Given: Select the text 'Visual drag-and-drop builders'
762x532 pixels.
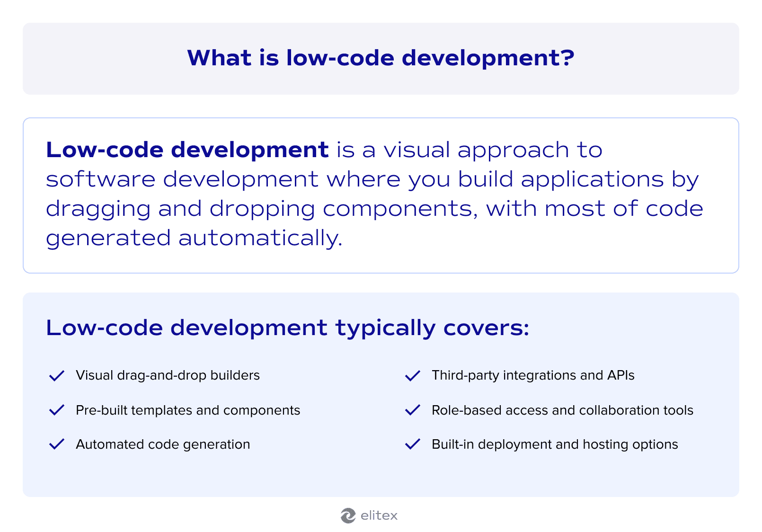Looking at the screenshot, I should 168,375.
